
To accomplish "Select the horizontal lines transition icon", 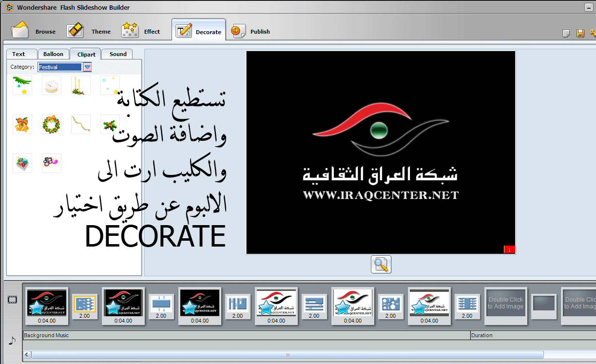I will 314,307.
